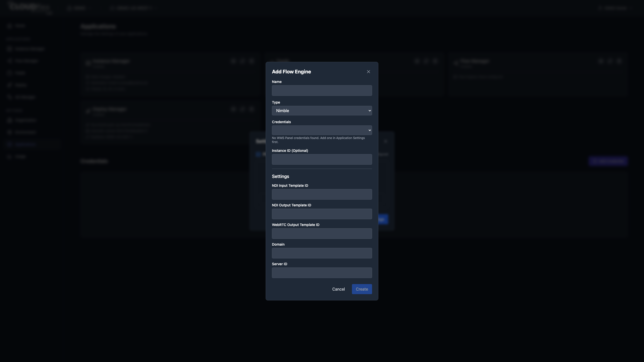Image resolution: width=644 pixels, height=362 pixels.
Task: Click the WebRTC Output Template ID field
Action: pyautogui.click(x=322, y=234)
